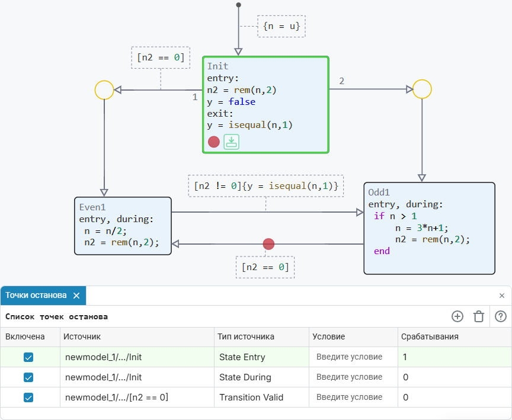This screenshot has width=512, height=420.
Task: Select the Odd1 state block
Action: coord(430,229)
